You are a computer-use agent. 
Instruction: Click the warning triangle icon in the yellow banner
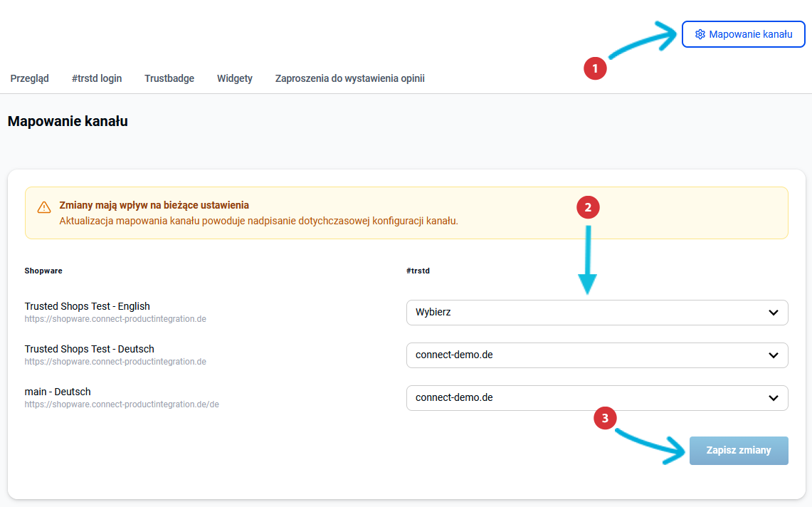pos(44,207)
